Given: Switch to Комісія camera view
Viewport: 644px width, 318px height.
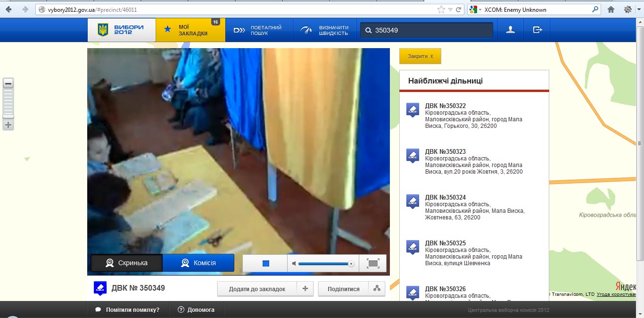Looking at the screenshot, I should click(198, 263).
